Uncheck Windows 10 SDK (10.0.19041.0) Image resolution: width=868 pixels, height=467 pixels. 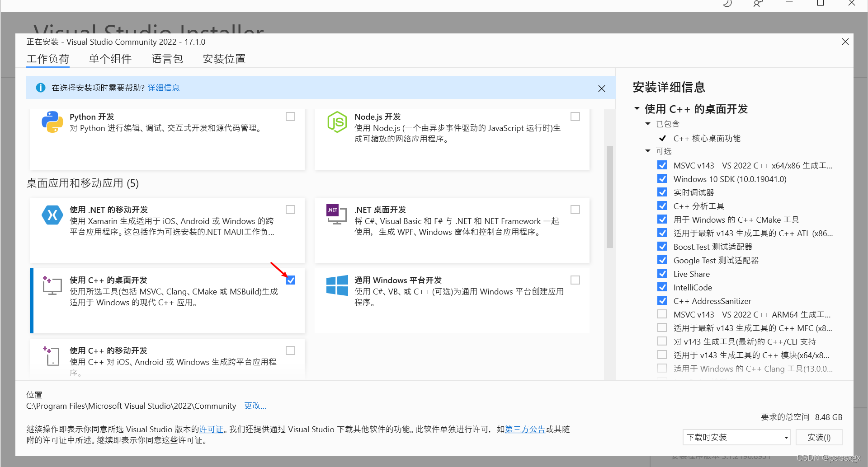pos(662,179)
